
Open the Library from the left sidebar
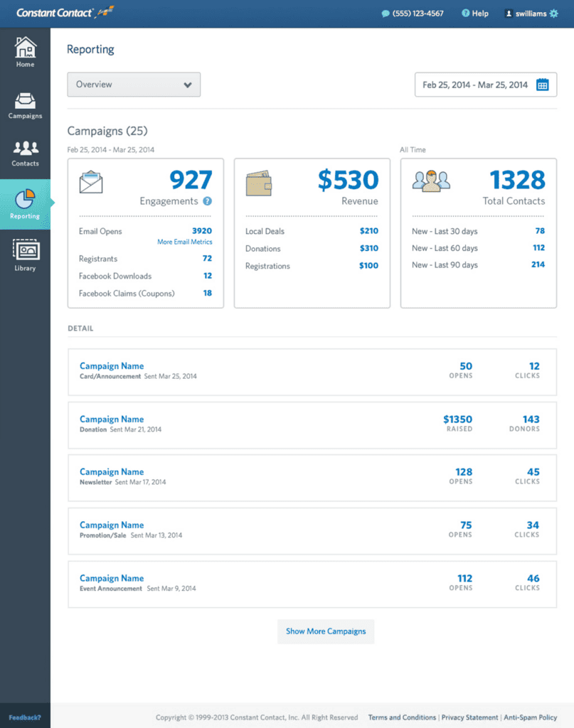[x=25, y=252]
